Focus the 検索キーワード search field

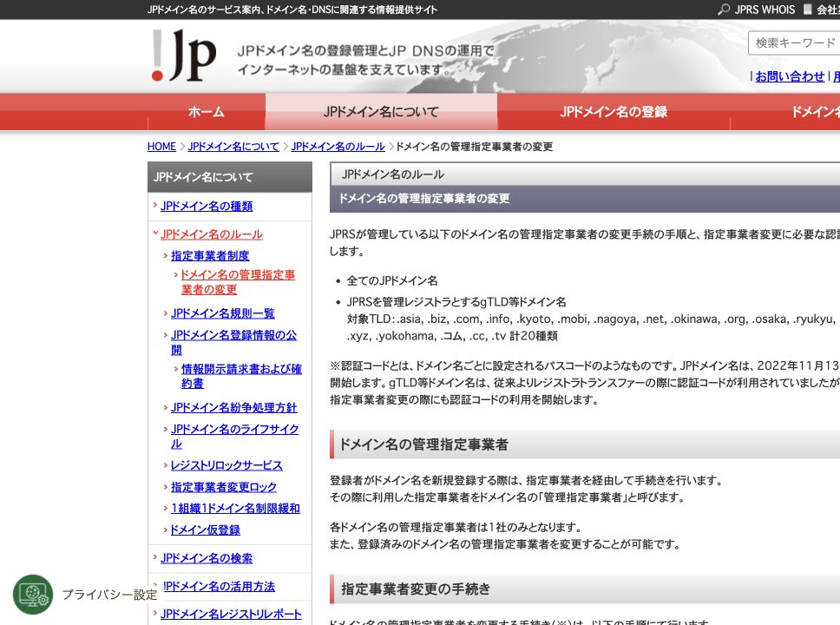(794, 43)
